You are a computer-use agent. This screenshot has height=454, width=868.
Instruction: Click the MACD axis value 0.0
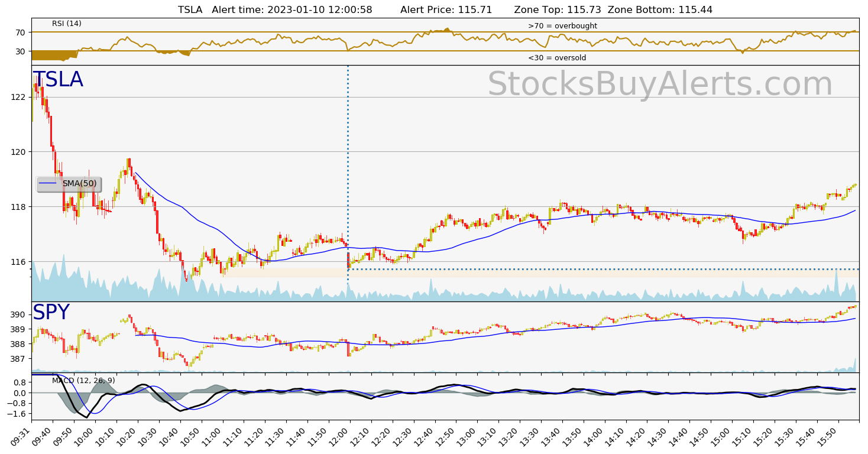tap(20, 393)
